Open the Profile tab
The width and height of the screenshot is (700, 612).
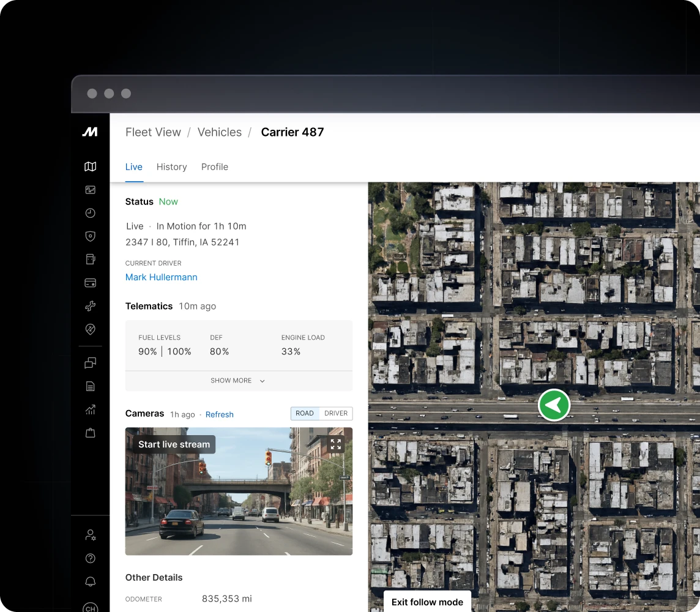coord(215,167)
